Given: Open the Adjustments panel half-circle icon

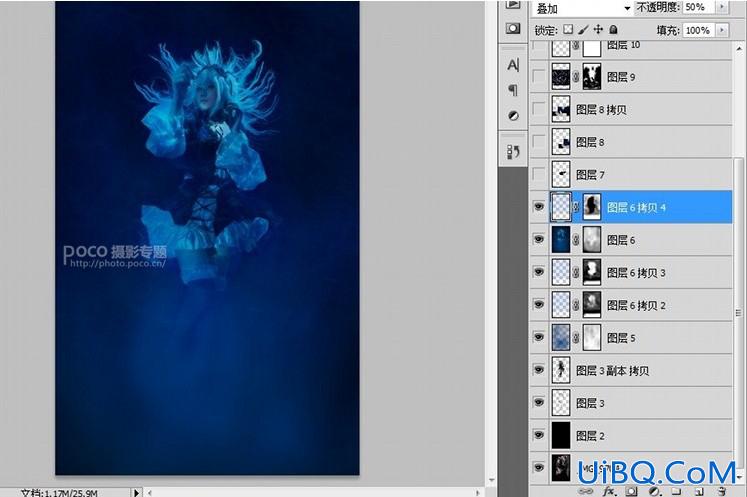Looking at the screenshot, I should (x=513, y=116).
